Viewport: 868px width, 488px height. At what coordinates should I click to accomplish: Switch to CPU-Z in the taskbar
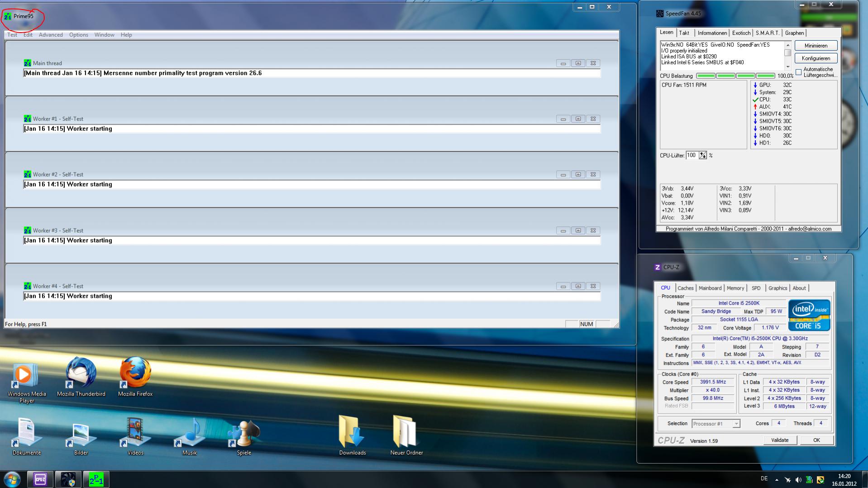[40, 479]
